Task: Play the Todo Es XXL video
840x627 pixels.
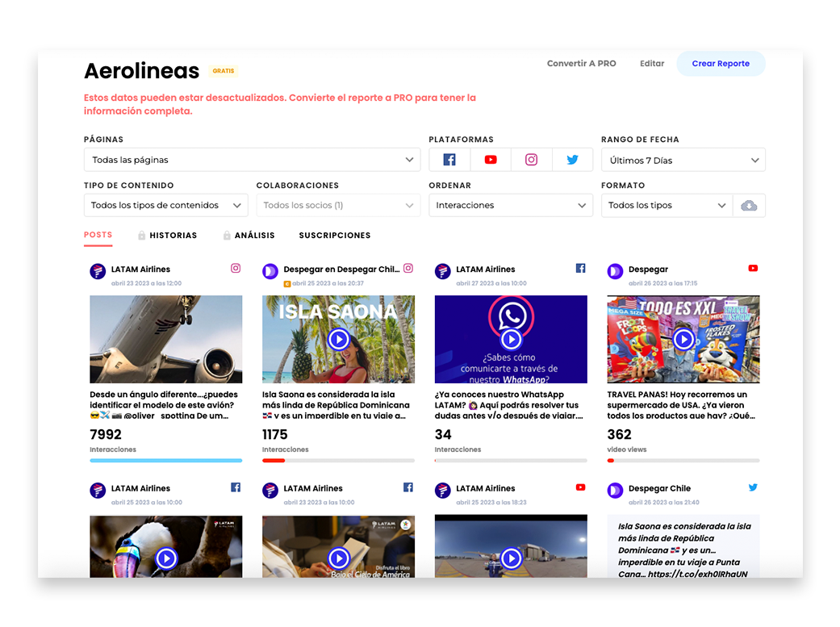Action: pyautogui.click(x=683, y=339)
